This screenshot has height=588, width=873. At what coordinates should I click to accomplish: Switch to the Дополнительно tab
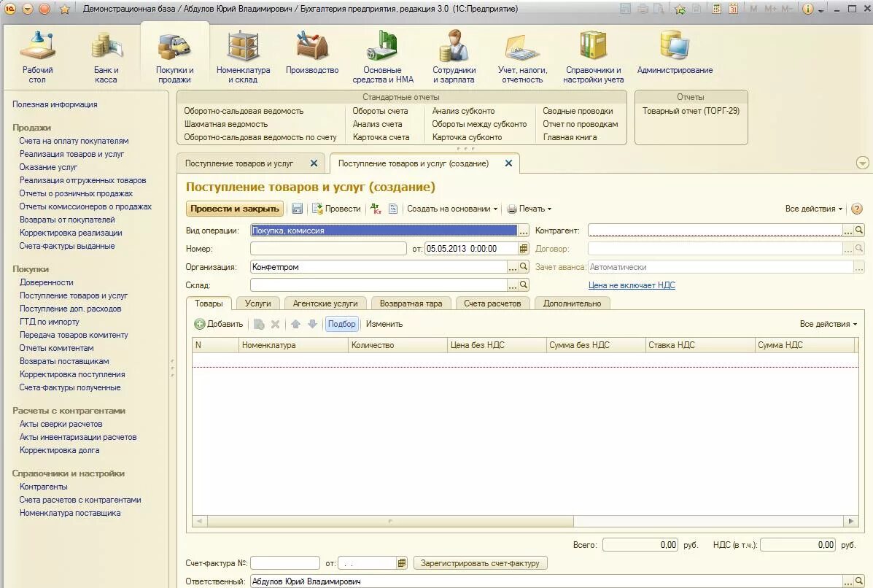point(572,303)
